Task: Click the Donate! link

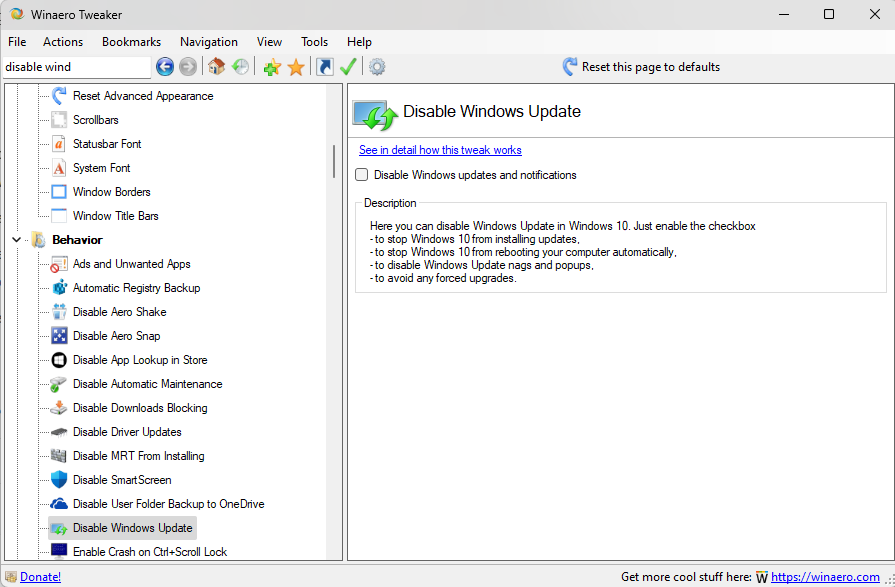Action: click(41, 577)
